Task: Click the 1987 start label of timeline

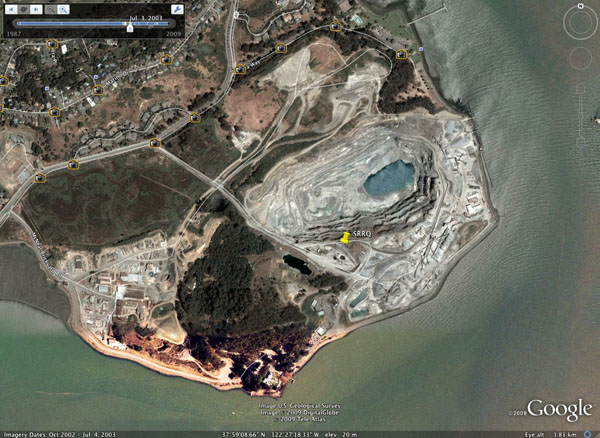Action: 11,33
